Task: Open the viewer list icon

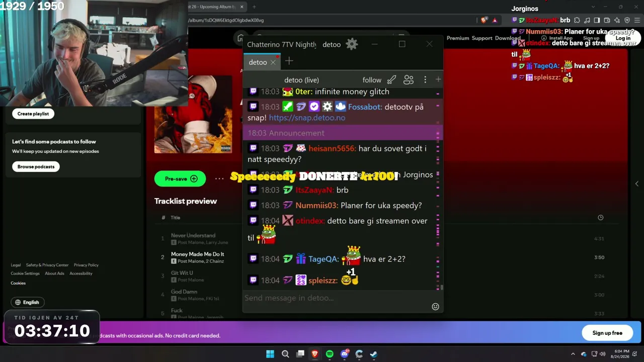Action: pos(409,80)
